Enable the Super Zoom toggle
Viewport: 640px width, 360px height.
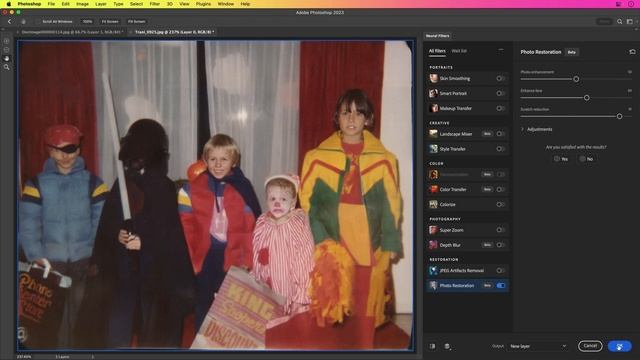[501, 230]
